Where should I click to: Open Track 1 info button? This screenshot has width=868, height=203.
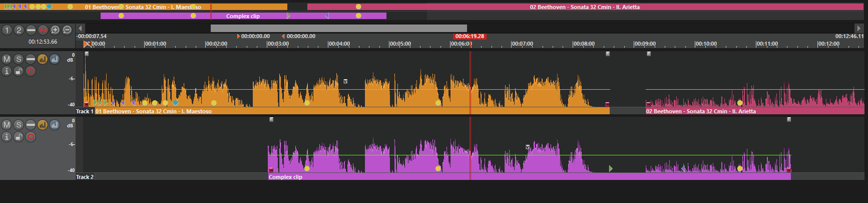point(7,71)
